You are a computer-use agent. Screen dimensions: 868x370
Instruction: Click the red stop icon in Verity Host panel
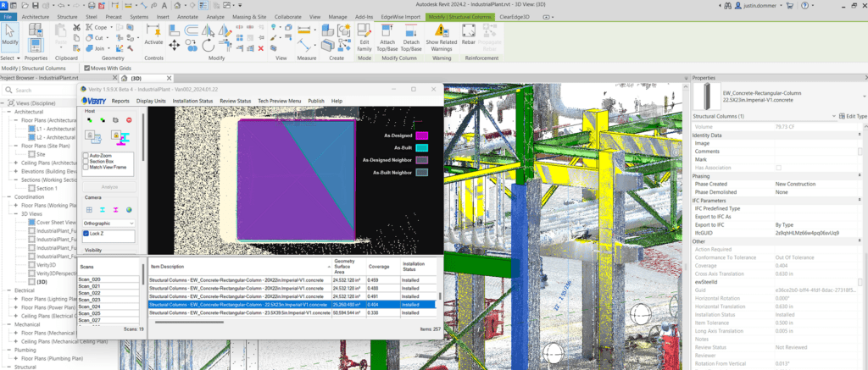pyautogui.click(x=129, y=119)
